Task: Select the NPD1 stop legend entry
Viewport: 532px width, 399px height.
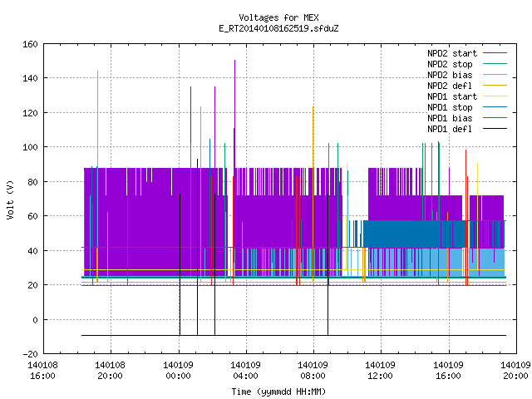Action: click(x=450, y=107)
